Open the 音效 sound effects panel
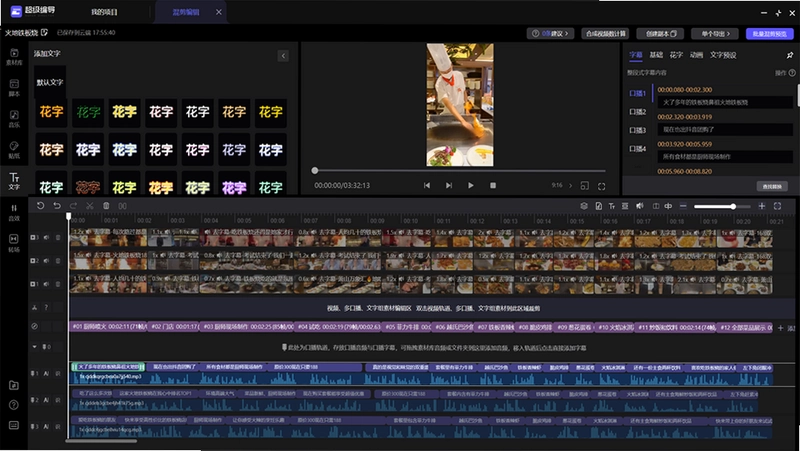800x451 pixels. [x=14, y=212]
